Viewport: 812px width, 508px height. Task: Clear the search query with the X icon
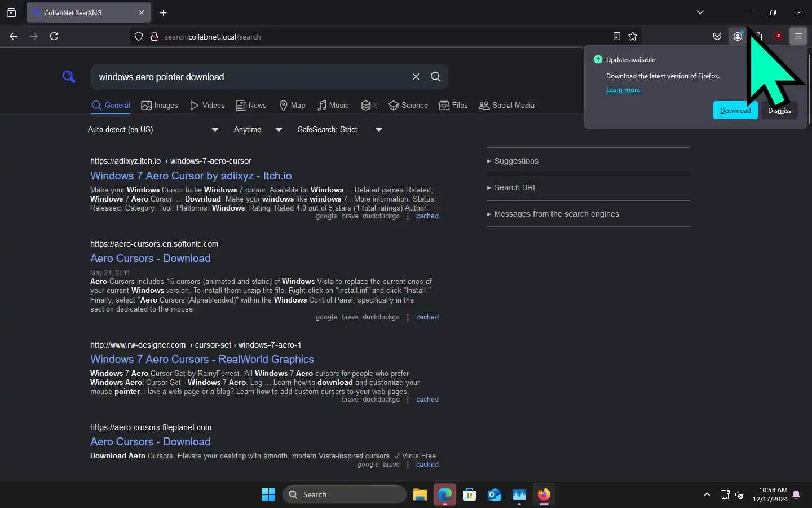coord(416,77)
